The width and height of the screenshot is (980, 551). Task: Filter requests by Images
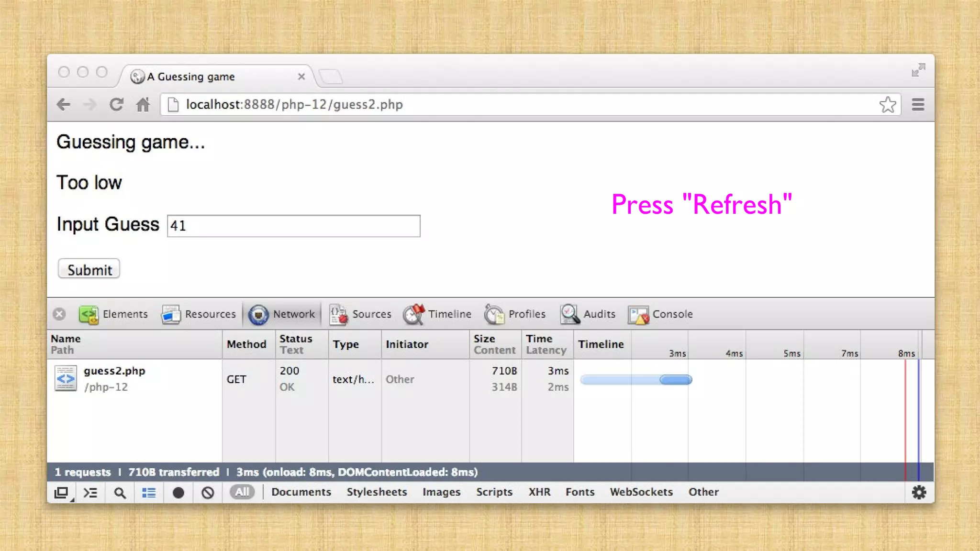coord(441,492)
